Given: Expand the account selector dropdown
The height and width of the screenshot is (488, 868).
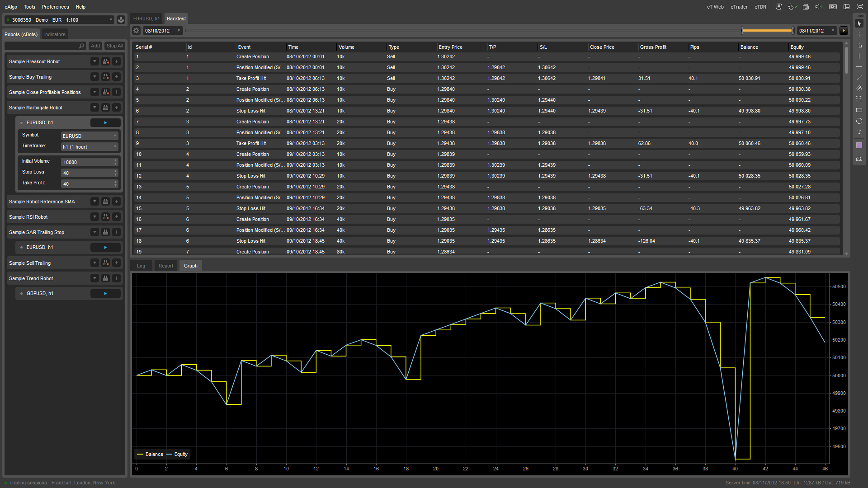Looking at the screenshot, I should [111, 20].
